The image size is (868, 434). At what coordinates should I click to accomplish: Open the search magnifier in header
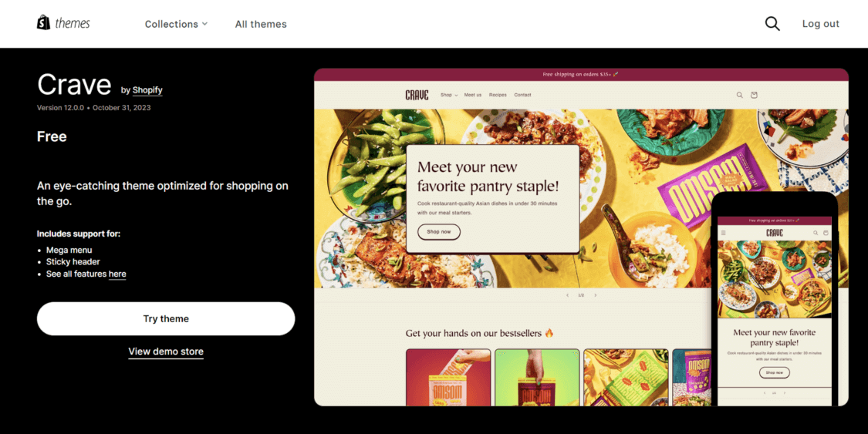tap(772, 24)
